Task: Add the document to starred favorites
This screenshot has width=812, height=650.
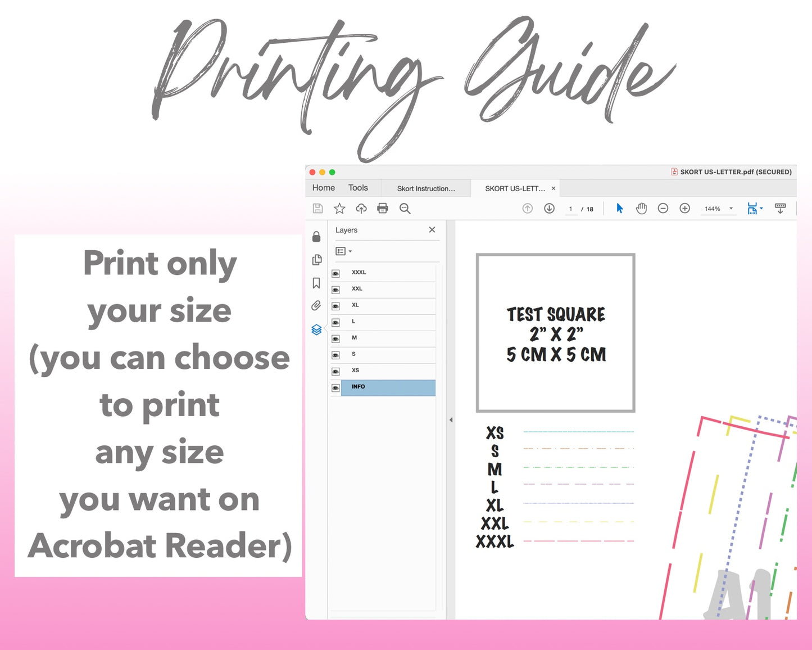Action: coord(339,209)
